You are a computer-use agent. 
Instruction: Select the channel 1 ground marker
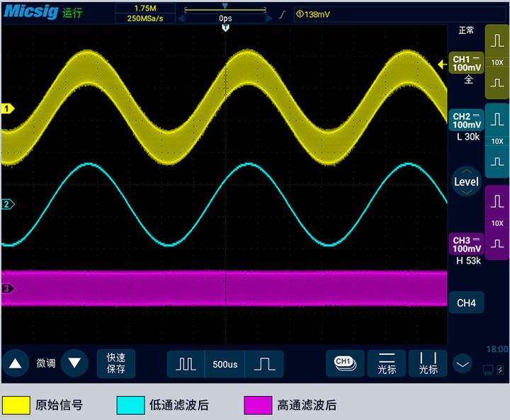pos(8,108)
